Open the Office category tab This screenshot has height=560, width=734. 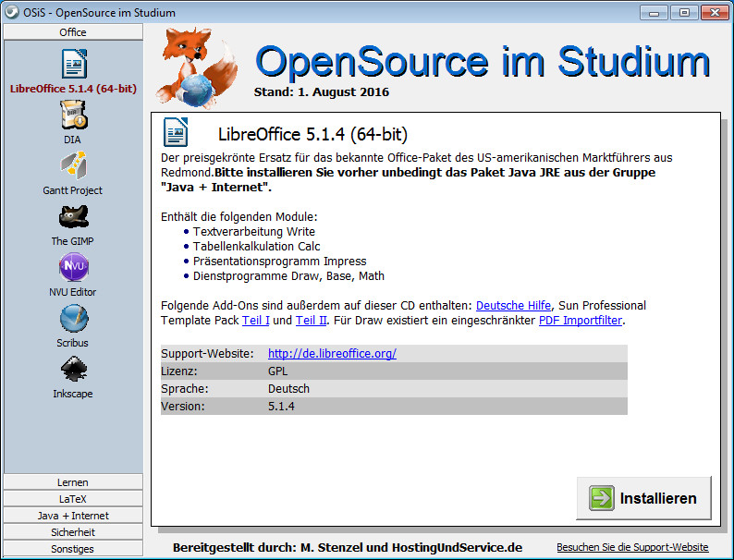(72, 32)
